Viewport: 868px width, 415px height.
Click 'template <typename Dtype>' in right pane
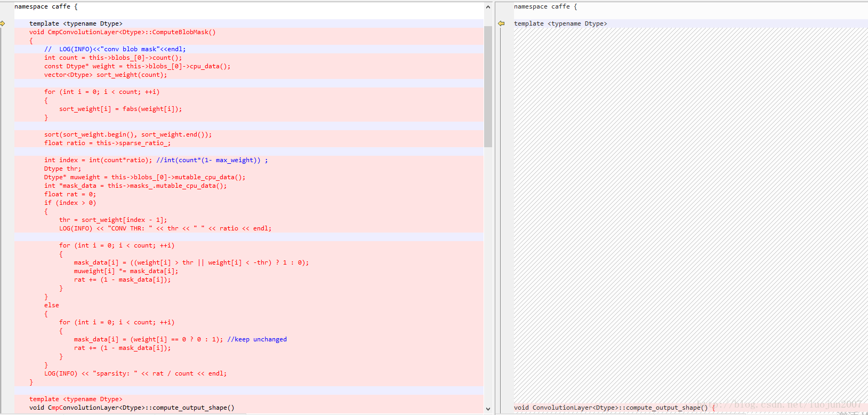tap(560, 23)
